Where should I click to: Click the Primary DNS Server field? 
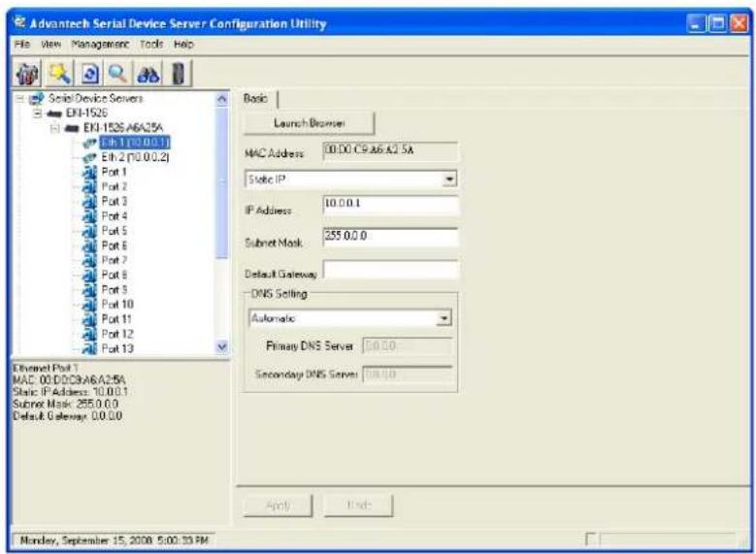[408, 346]
